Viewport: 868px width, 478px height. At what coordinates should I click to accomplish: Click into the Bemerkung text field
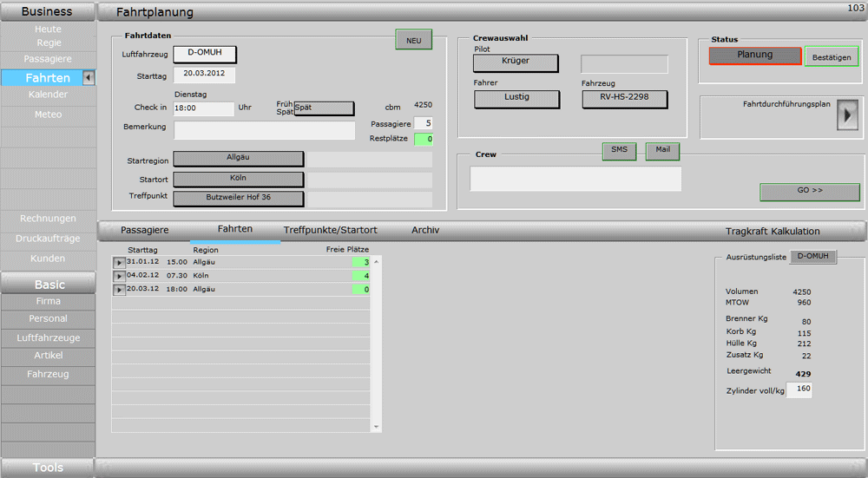265,131
